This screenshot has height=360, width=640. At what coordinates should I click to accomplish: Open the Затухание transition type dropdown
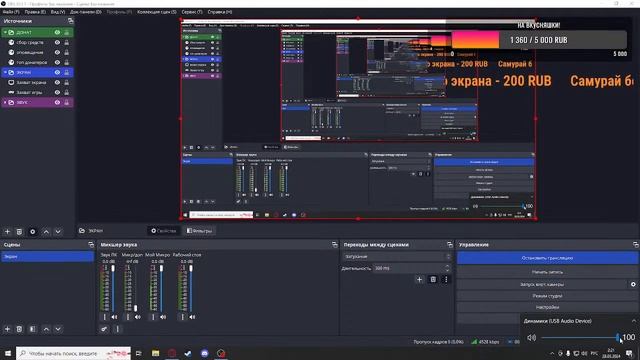pos(396,257)
